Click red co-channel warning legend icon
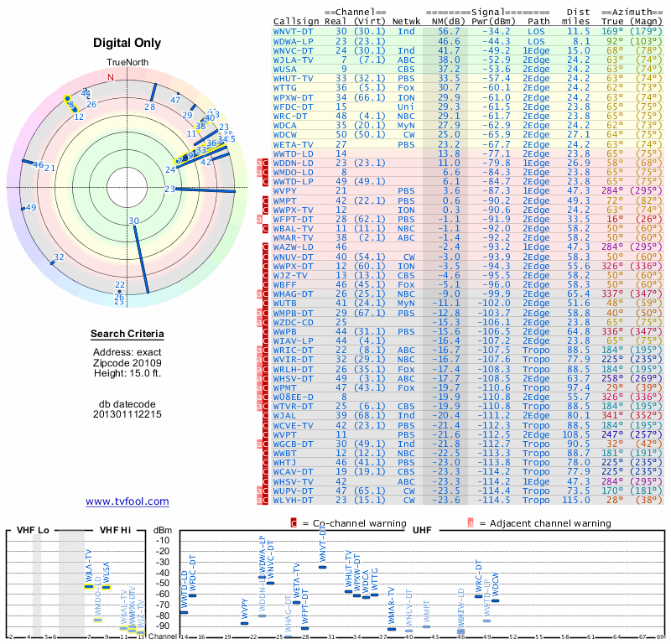The height and width of the screenshot is (644, 671). click(294, 523)
